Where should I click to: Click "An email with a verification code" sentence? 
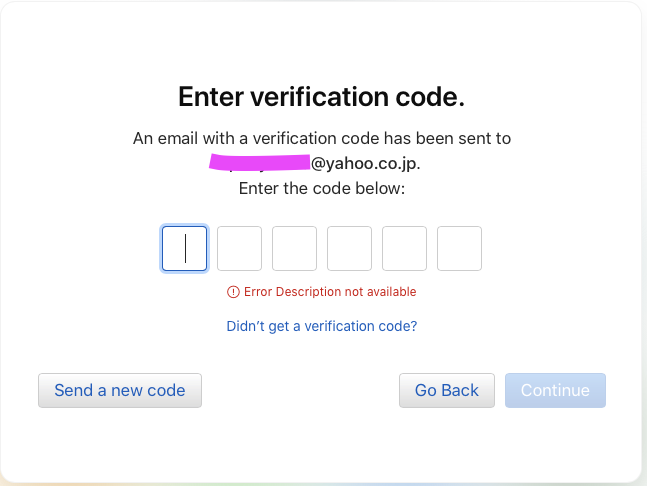[262, 138]
